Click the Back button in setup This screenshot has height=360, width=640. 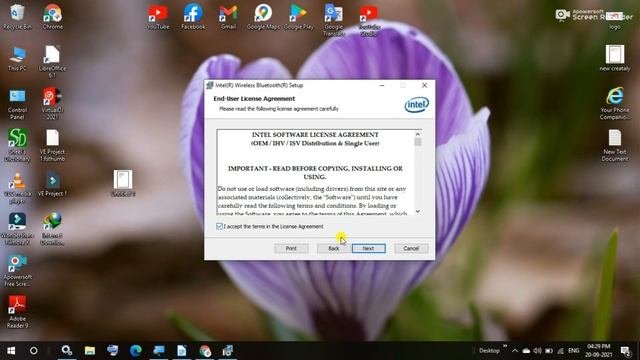pos(334,248)
